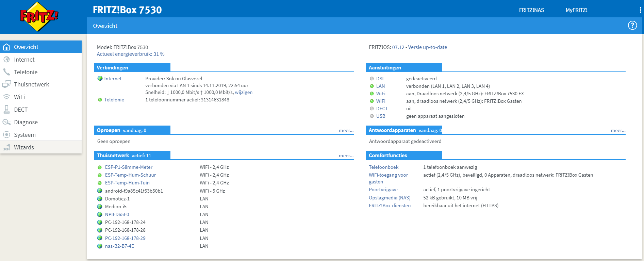Click the globe status icon for Internet connection
This screenshot has height=261, width=644.
(100, 79)
